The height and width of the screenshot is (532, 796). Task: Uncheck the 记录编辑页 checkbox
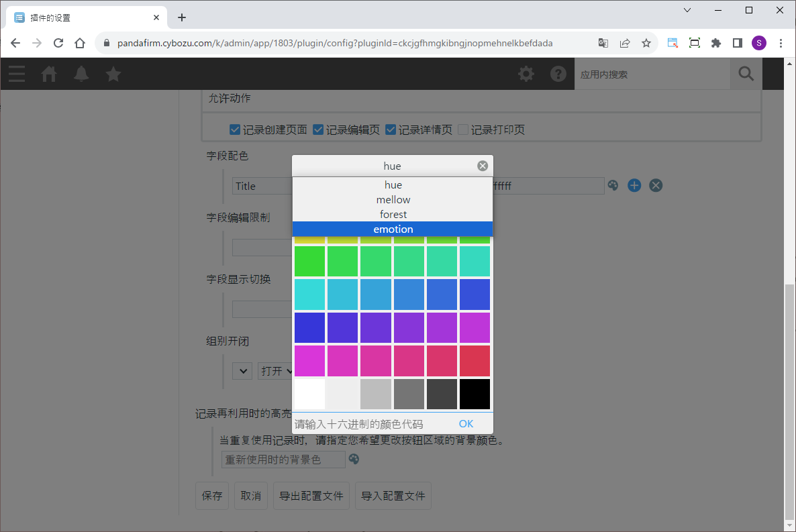pyautogui.click(x=318, y=129)
